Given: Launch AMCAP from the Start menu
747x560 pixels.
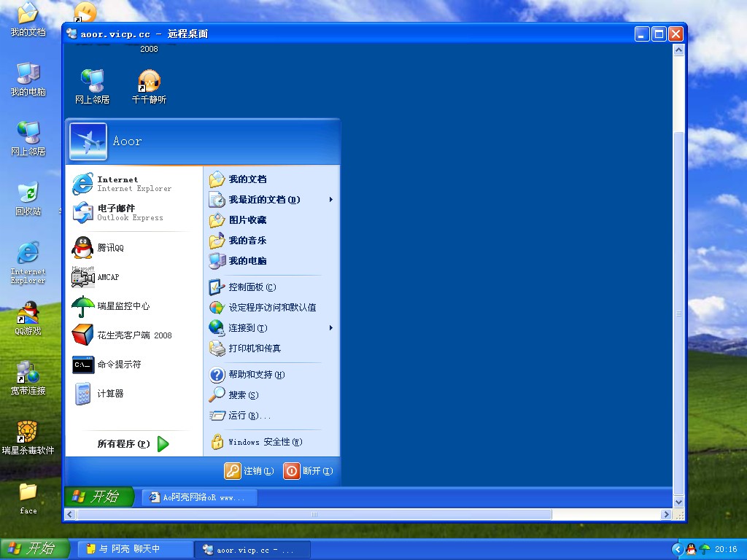Looking at the screenshot, I should tap(134, 276).
